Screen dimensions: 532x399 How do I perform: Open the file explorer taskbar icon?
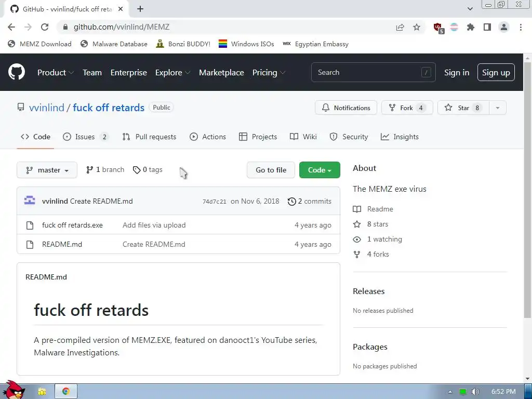(x=42, y=392)
